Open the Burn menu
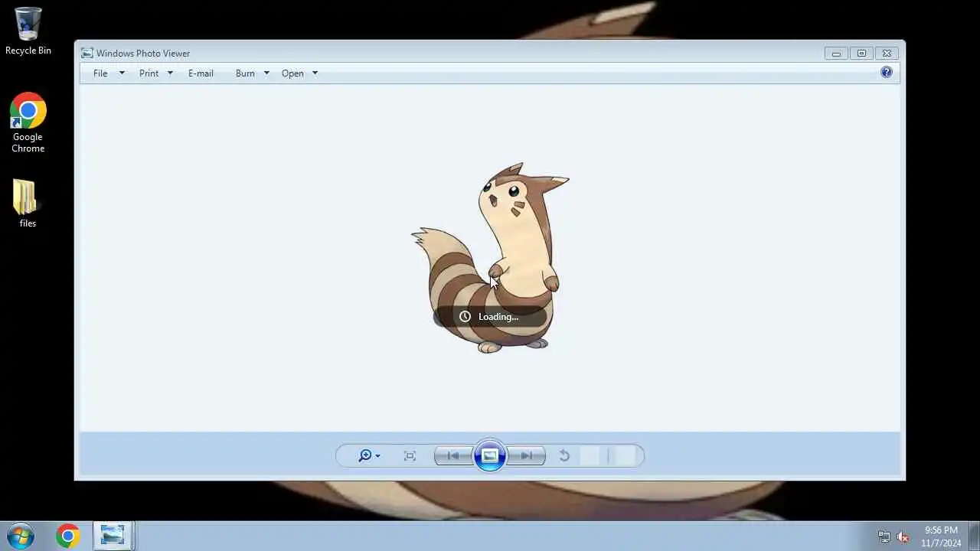Image resolution: width=980 pixels, height=551 pixels. 245,73
